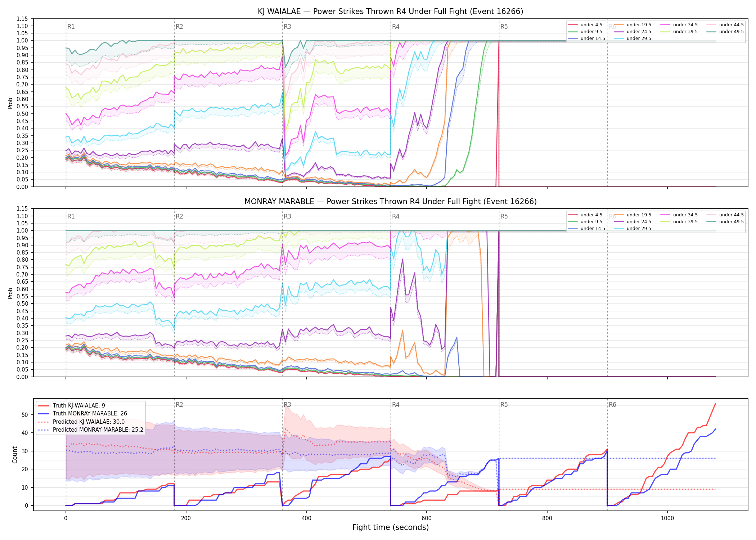Image resolution: width=756 pixels, height=540 pixels.
Task: Click the '400' tick on the time axis
Action: pos(306,518)
